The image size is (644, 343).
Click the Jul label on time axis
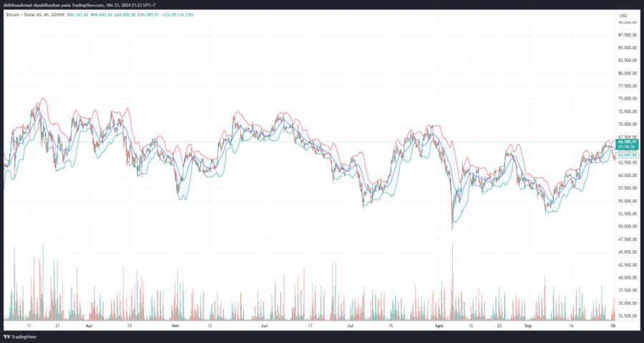351,326
